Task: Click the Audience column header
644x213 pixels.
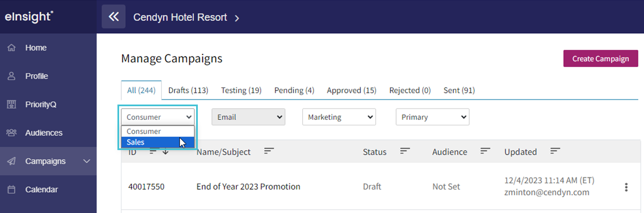Action: [x=450, y=152]
